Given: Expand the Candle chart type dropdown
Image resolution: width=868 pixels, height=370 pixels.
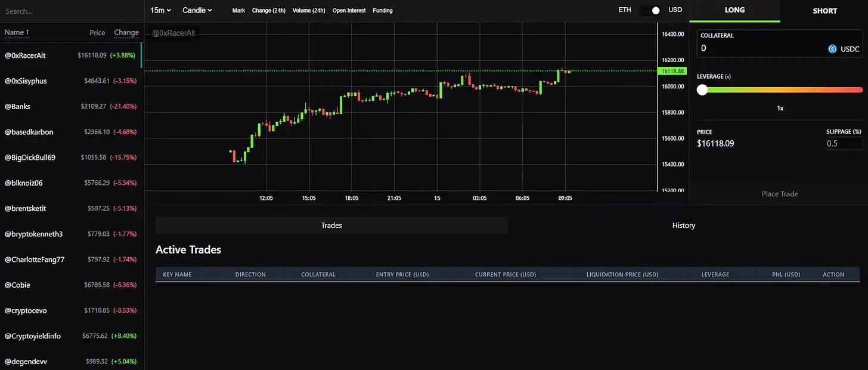Looking at the screenshot, I should click(x=197, y=10).
